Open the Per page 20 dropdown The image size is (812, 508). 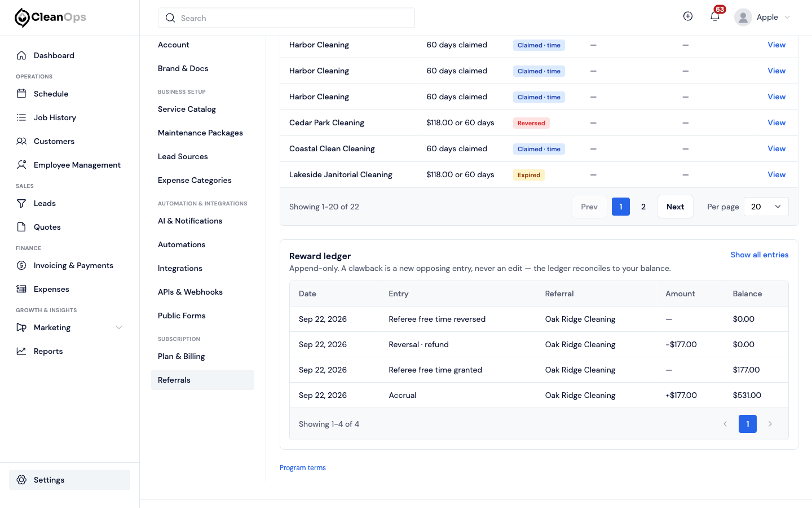coord(766,207)
